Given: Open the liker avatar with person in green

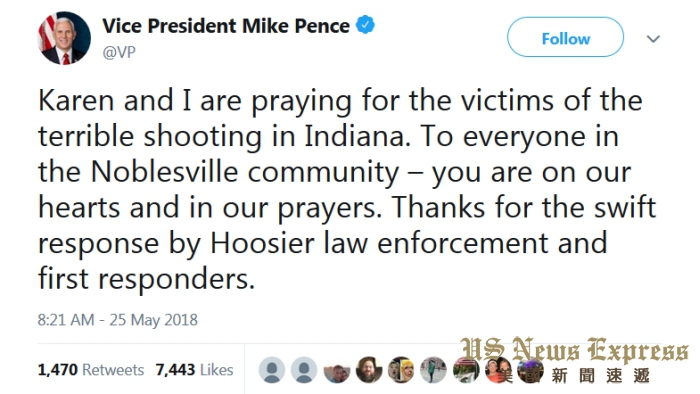Looking at the screenshot, I should tap(433, 370).
